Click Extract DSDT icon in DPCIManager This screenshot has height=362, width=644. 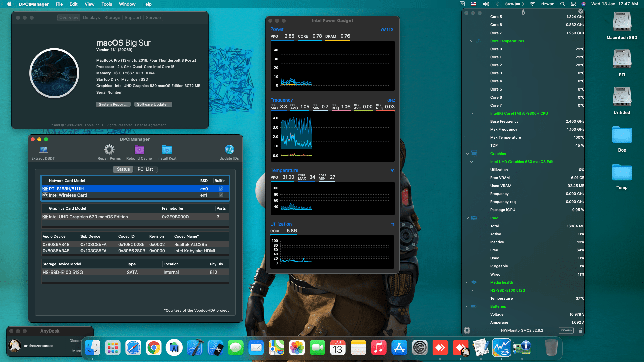43,149
